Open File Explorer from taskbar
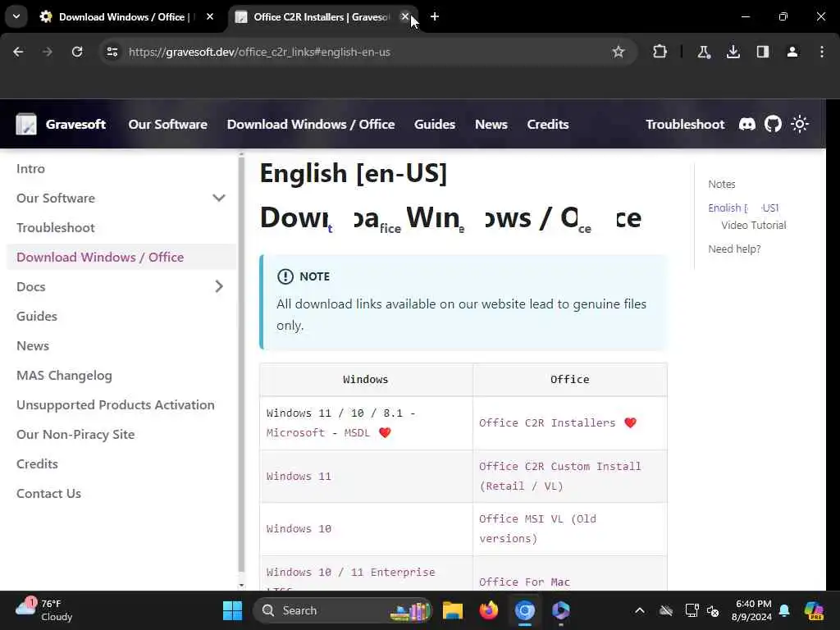The image size is (840, 630). [x=453, y=610]
